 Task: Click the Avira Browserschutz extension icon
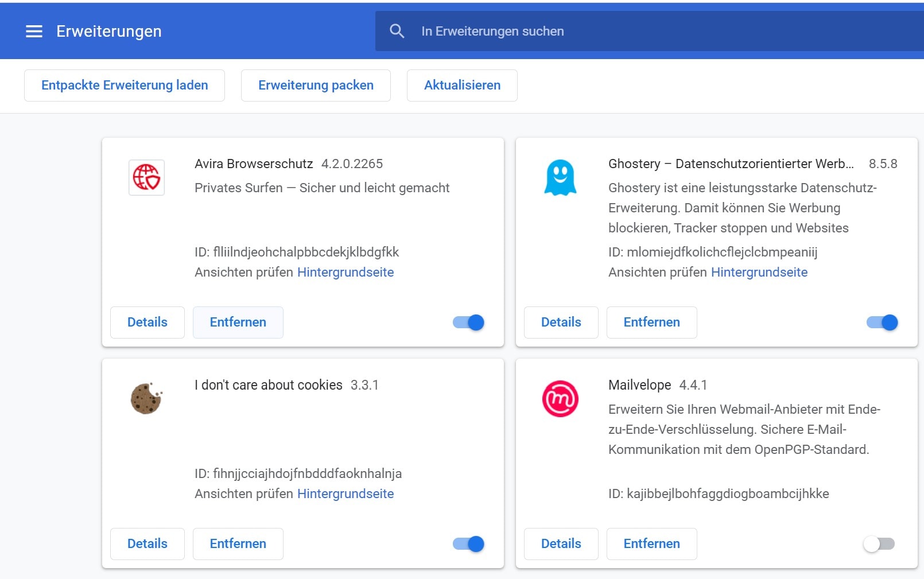(x=146, y=177)
